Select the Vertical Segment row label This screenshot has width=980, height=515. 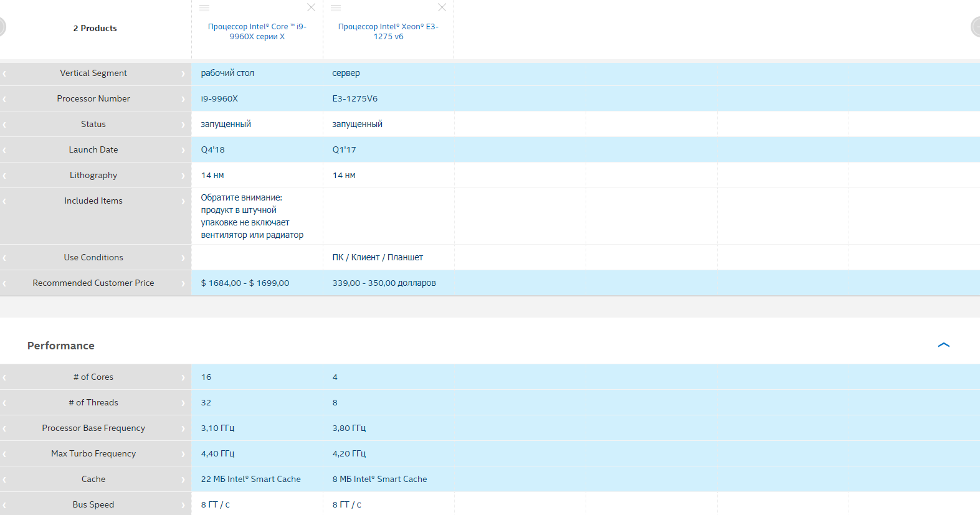point(93,73)
